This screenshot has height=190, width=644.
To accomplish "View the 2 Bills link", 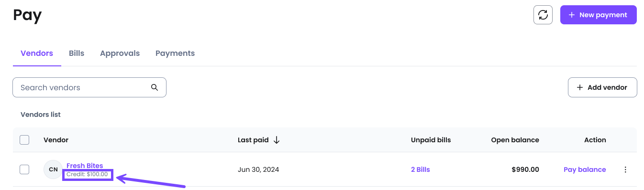I will coord(421,169).
